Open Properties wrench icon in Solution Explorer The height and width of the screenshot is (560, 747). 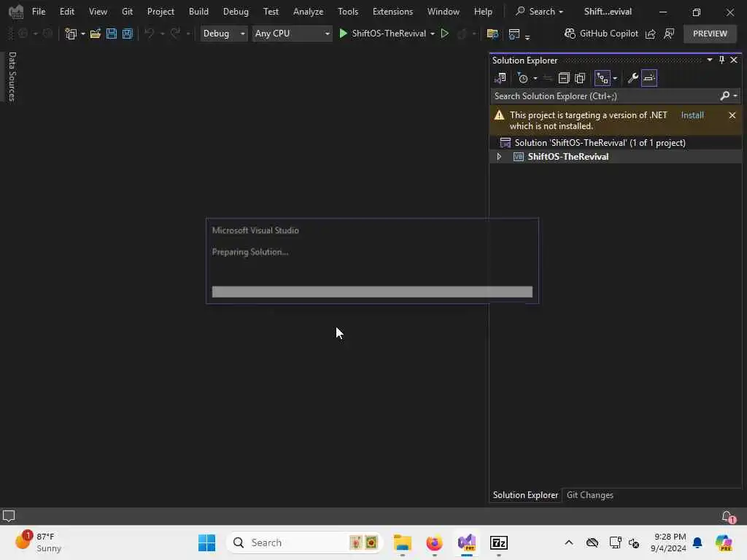632,78
